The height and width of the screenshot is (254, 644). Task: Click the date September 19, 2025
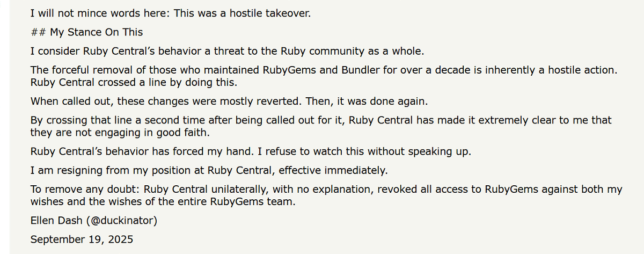82,239
